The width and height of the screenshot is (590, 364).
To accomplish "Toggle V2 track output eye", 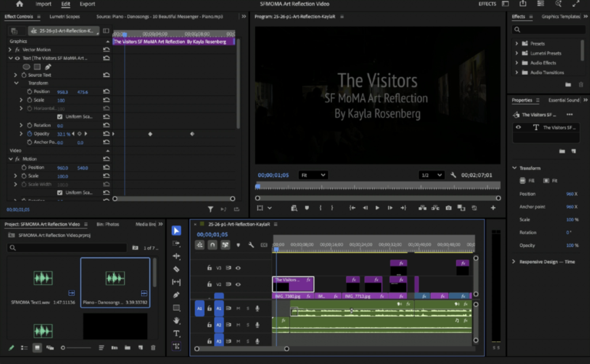I will pos(238,285).
